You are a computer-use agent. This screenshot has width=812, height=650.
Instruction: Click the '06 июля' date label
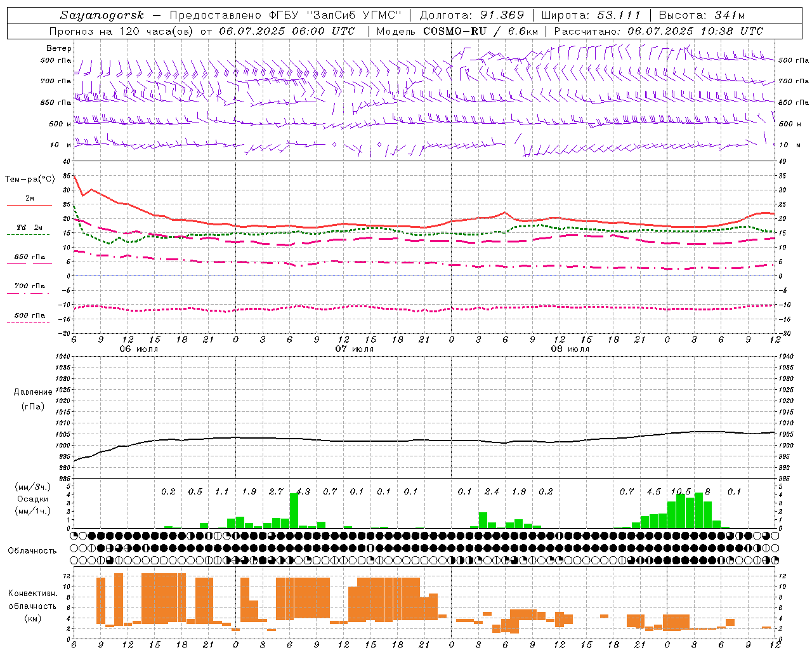[139, 349]
